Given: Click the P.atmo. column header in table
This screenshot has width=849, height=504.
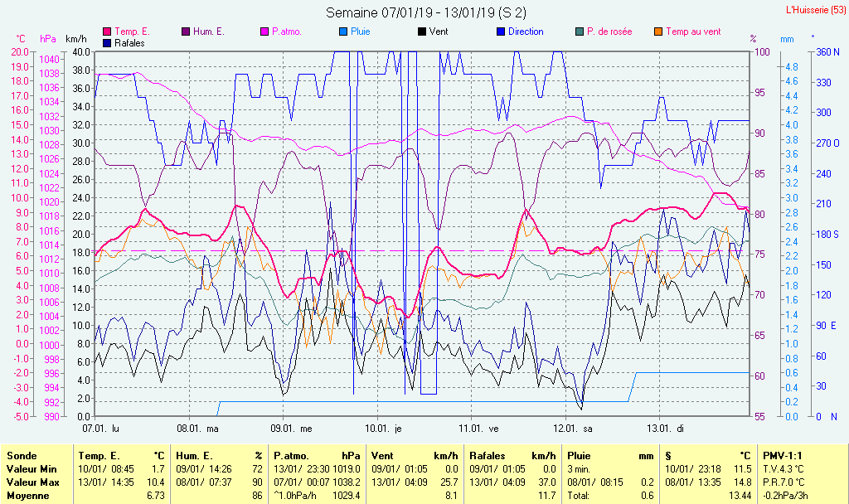Looking at the screenshot, I should click(x=291, y=456).
